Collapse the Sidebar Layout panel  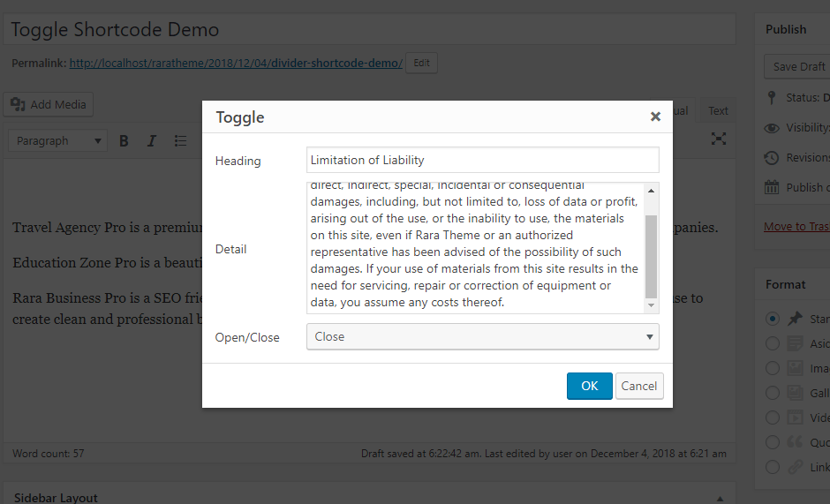click(720, 499)
